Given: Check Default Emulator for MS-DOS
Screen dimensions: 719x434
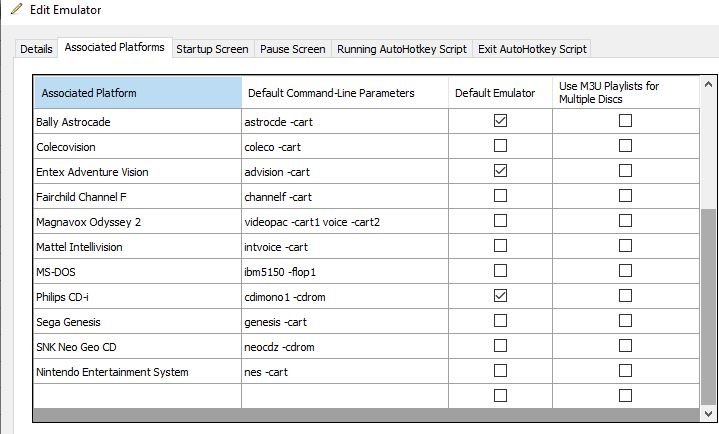Looking at the screenshot, I should [500, 271].
